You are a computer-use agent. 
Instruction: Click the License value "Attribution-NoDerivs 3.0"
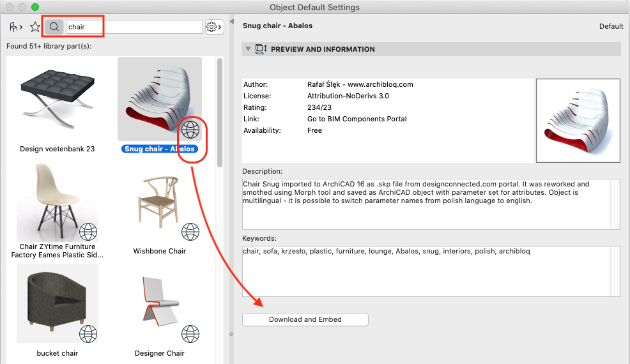coord(348,96)
